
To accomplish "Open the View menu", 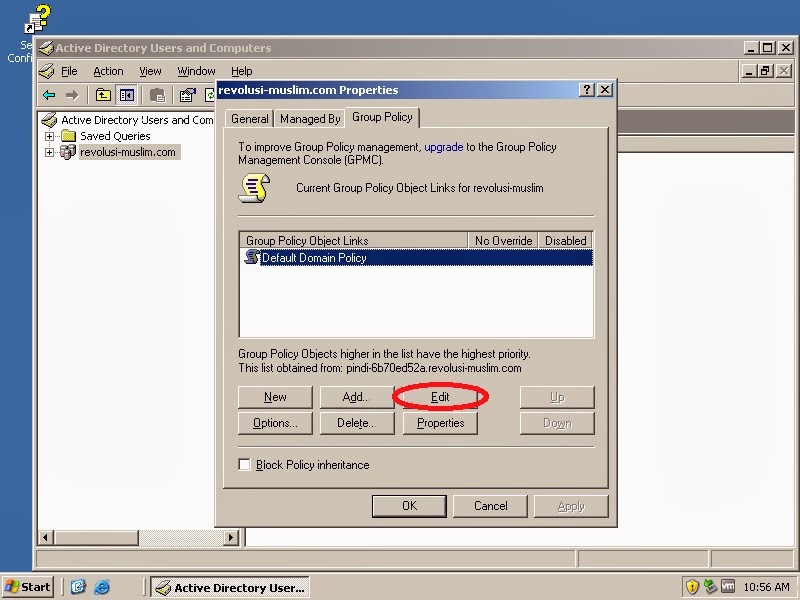I will pos(150,71).
